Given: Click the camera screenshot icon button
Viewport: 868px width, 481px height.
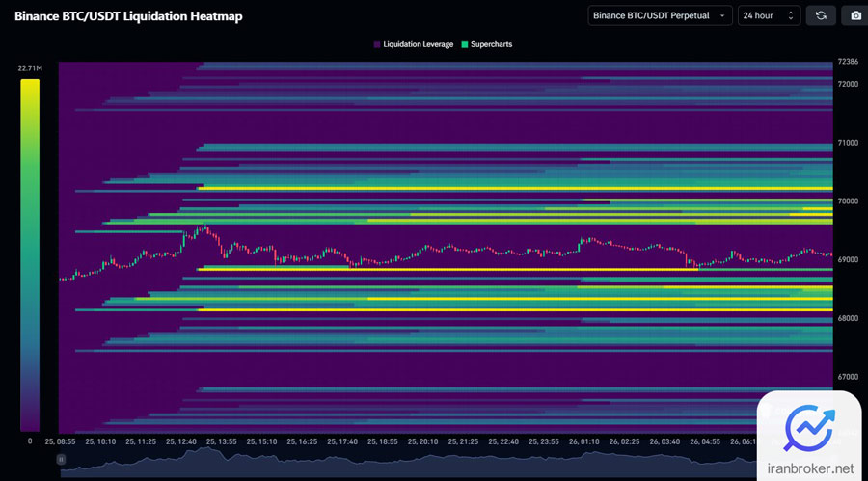Looking at the screenshot, I should point(855,15).
